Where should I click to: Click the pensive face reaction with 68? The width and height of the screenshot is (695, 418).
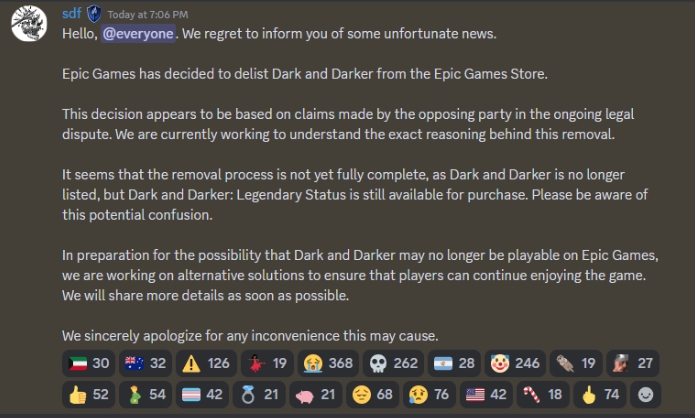coord(372,395)
